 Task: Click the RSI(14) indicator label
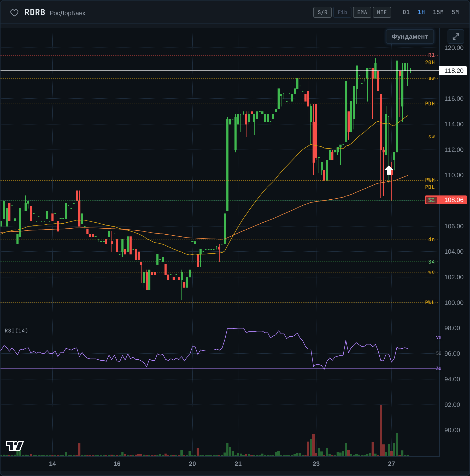[x=16, y=331]
